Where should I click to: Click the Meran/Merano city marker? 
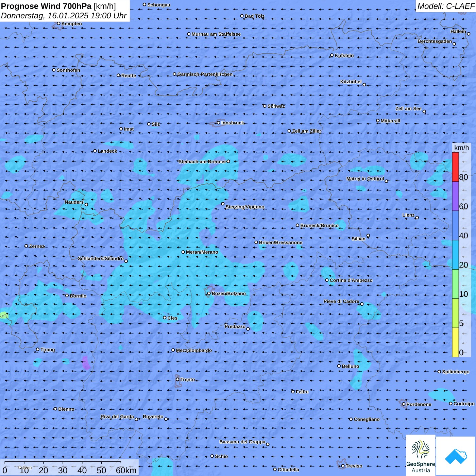[183, 252]
